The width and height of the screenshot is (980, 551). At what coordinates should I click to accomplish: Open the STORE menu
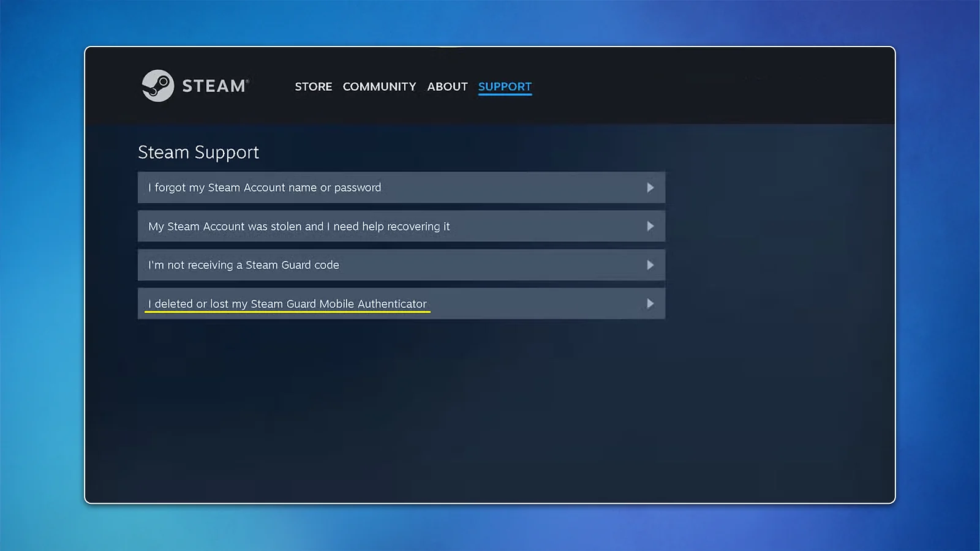[314, 87]
